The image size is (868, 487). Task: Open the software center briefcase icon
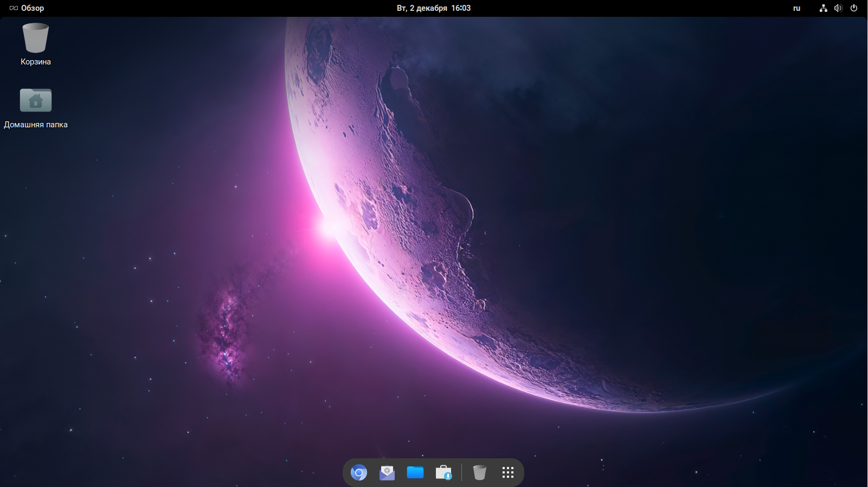(443, 472)
